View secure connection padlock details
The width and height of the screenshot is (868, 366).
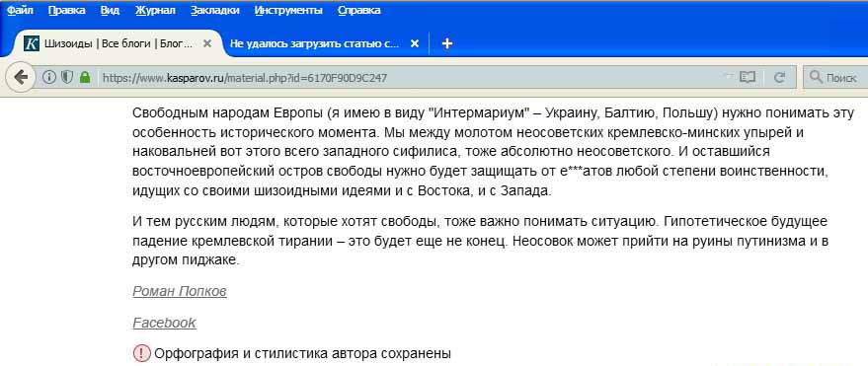coord(85,77)
